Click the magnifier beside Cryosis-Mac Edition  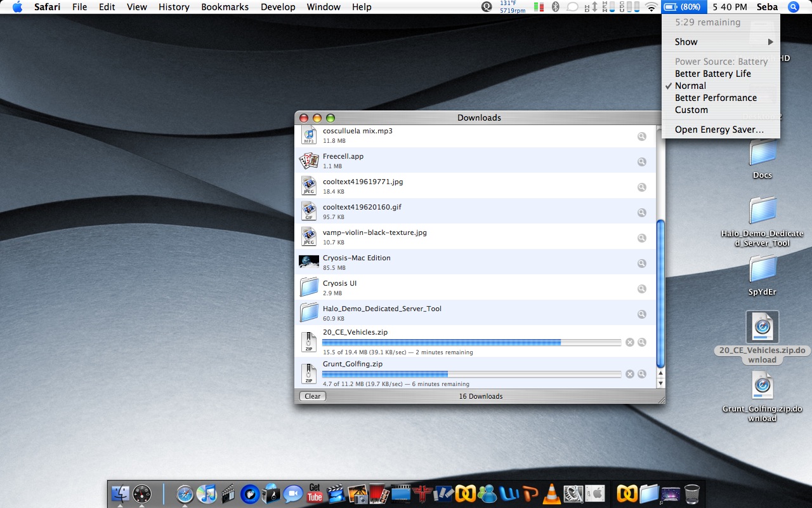(x=642, y=263)
